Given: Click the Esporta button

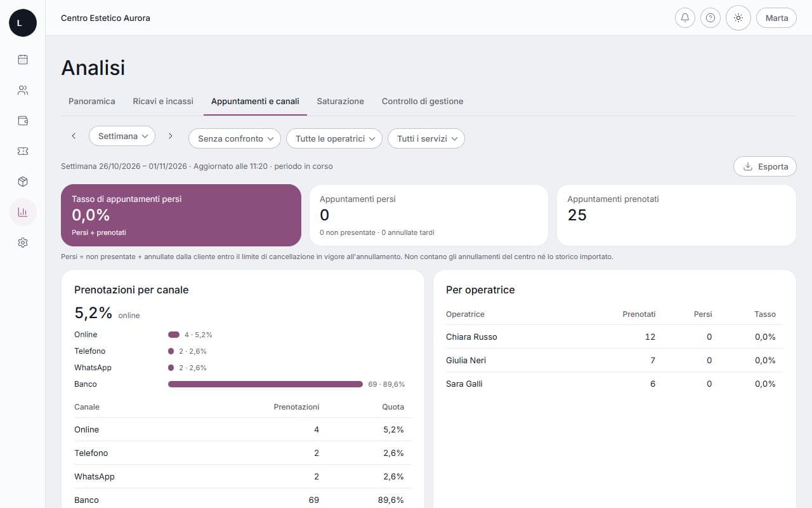Looking at the screenshot, I should point(765,166).
